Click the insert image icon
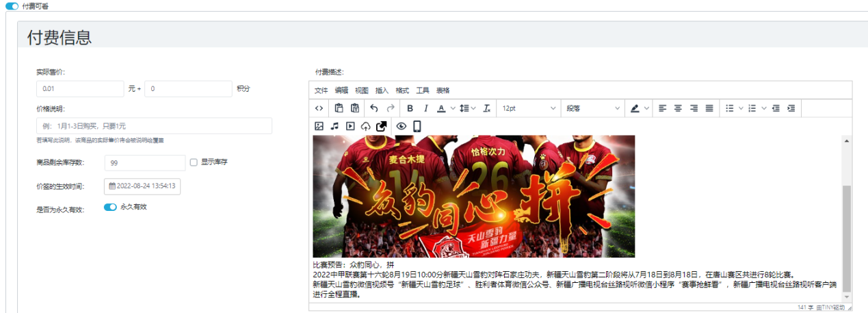Image resolution: width=868 pixels, height=313 pixels. point(319,126)
